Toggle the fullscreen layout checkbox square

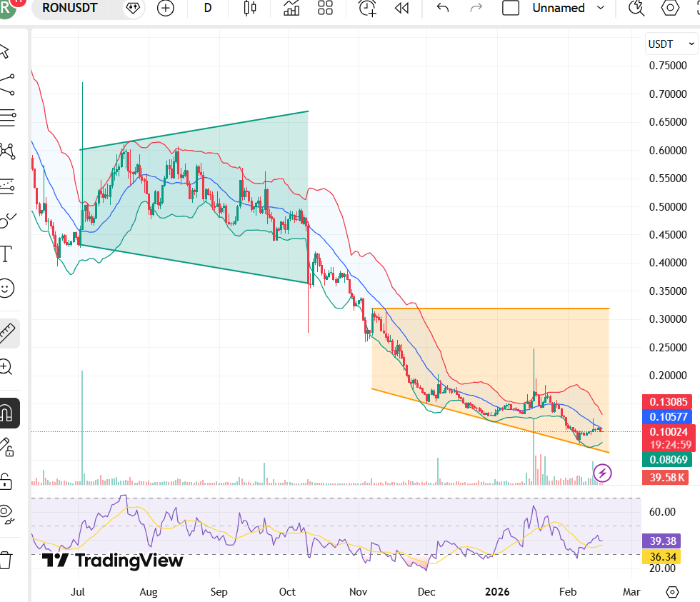pos(511,9)
